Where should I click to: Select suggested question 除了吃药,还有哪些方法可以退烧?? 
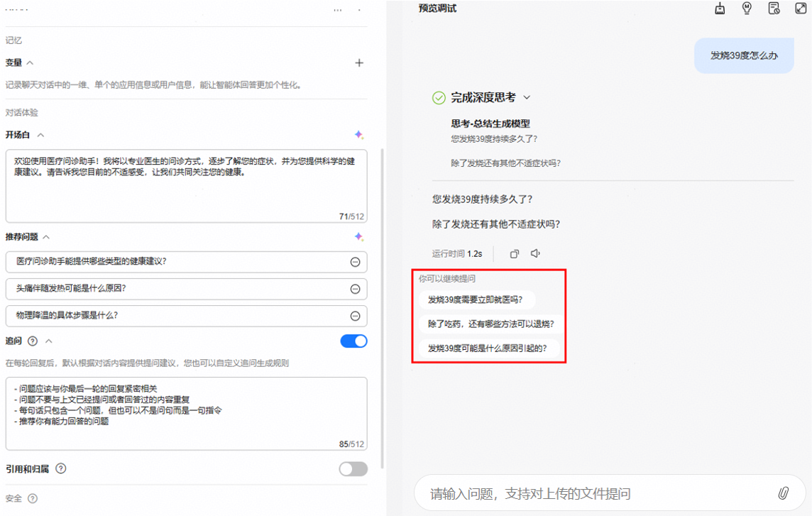point(491,324)
